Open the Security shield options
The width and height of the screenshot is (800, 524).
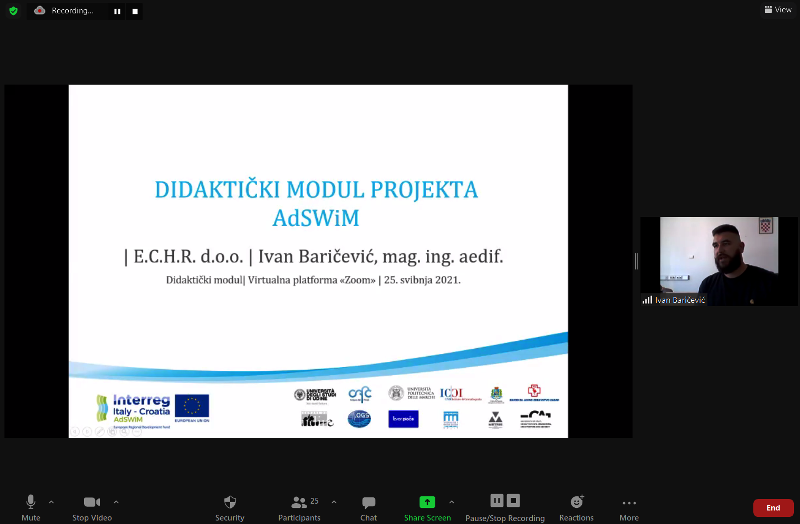click(x=230, y=502)
